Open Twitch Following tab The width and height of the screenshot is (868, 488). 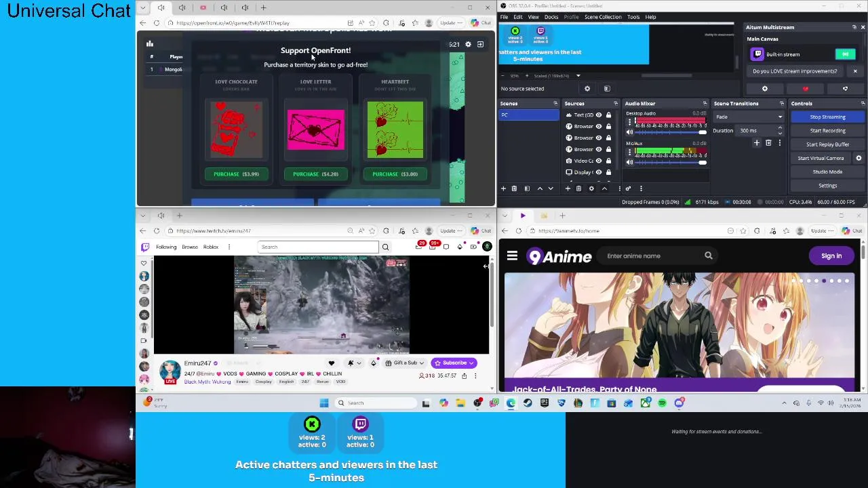(x=166, y=247)
